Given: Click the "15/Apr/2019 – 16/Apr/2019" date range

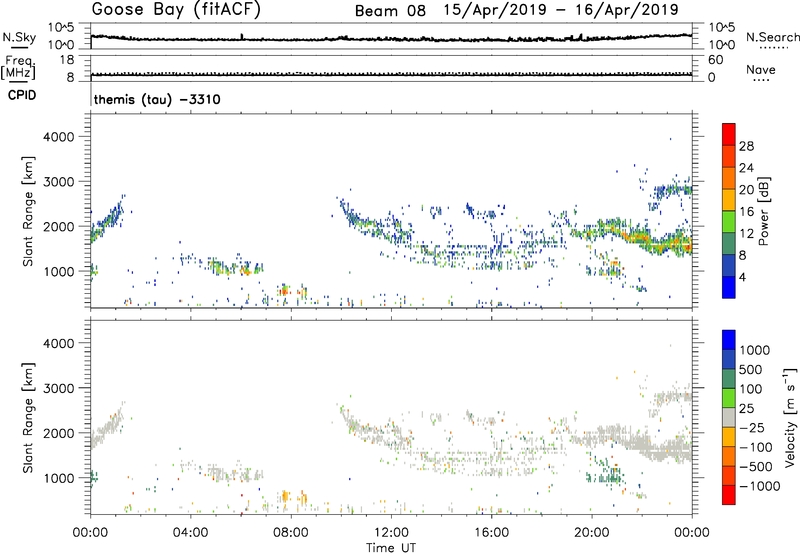Looking at the screenshot, I should (561, 10).
